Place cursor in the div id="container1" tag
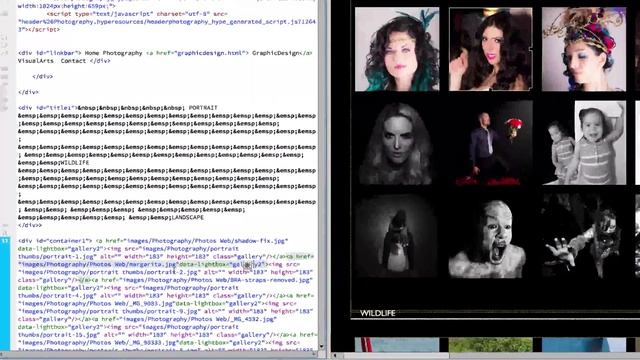The height and width of the screenshot is (360, 640). [55, 241]
